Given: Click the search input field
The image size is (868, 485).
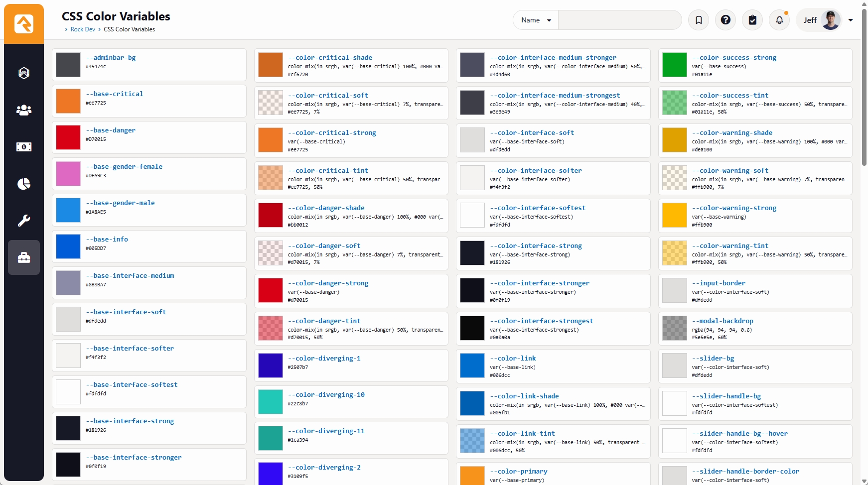Looking at the screenshot, I should point(619,20).
